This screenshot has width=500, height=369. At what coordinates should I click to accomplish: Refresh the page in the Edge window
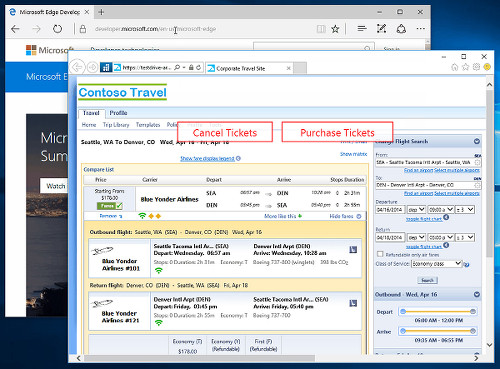[x=57, y=29]
